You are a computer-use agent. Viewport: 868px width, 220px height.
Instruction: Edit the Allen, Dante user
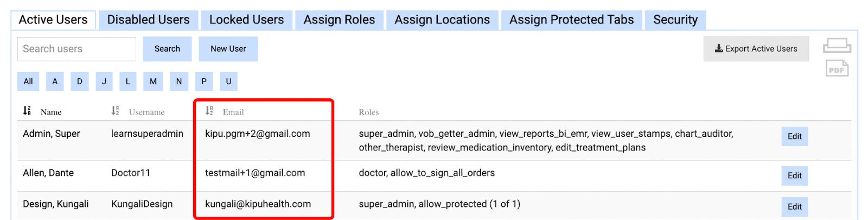click(794, 175)
